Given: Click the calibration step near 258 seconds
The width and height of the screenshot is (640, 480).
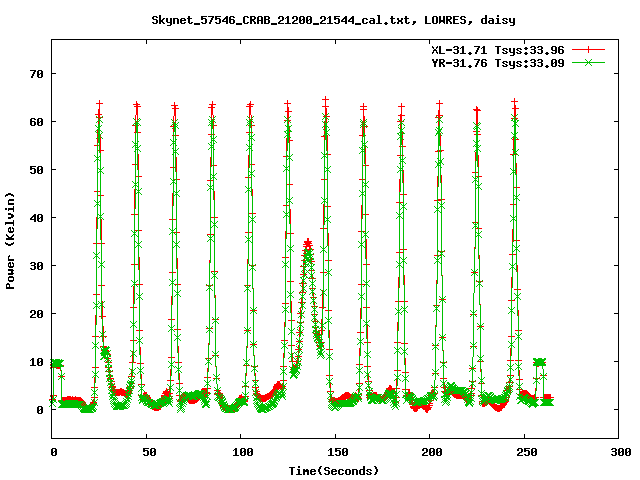Looking at the screenshot, I should [540, 362].
